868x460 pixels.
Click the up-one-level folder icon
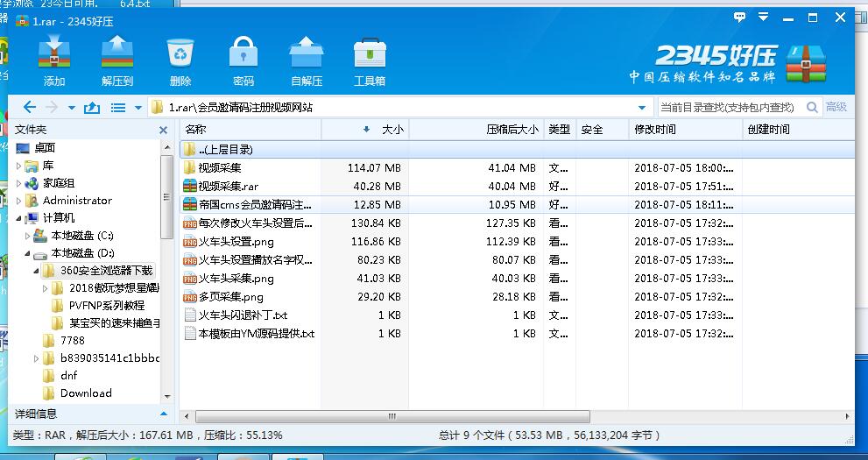(x=91, y=108)
